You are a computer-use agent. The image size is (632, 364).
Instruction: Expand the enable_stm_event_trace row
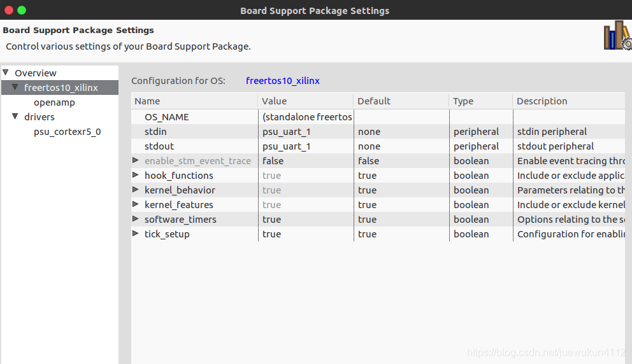136,160
